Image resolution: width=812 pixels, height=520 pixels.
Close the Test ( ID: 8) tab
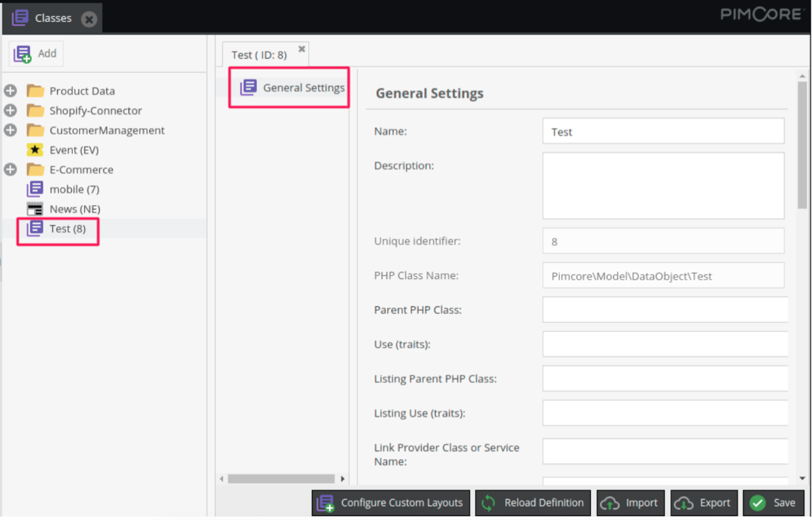[301, 49]
